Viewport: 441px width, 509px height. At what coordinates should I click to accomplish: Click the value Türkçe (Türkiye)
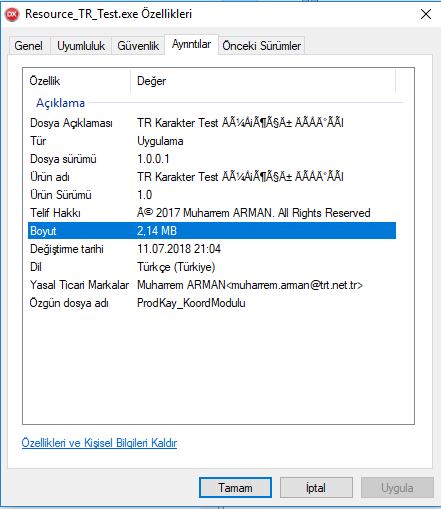pyautogui.click(x=176, y=267)
